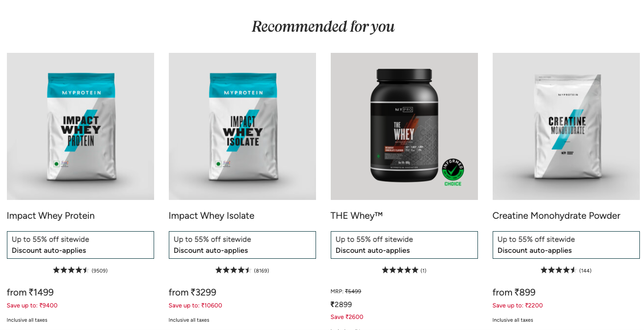
Task: Click the Informed Choice badge icon
Action: click(453, 172)
